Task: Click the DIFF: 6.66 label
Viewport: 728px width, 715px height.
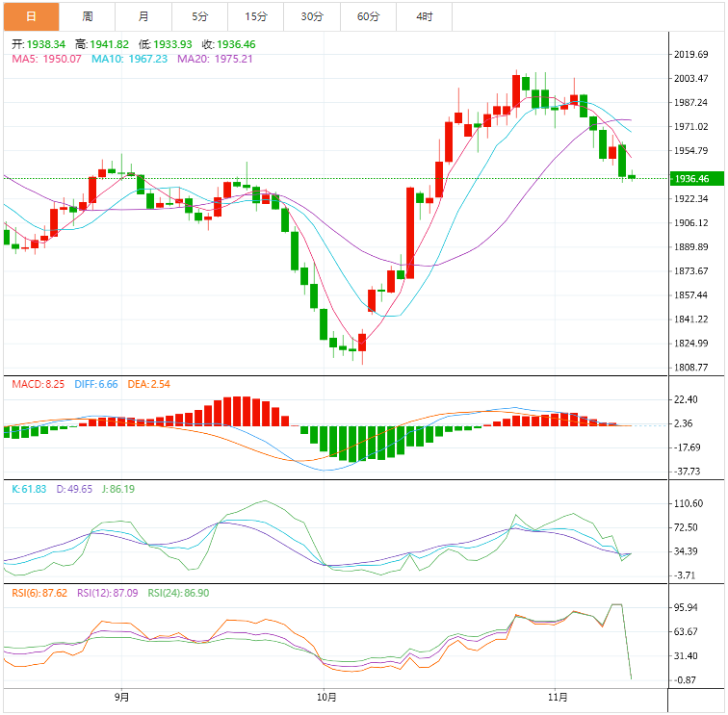Action: [96, 385]
